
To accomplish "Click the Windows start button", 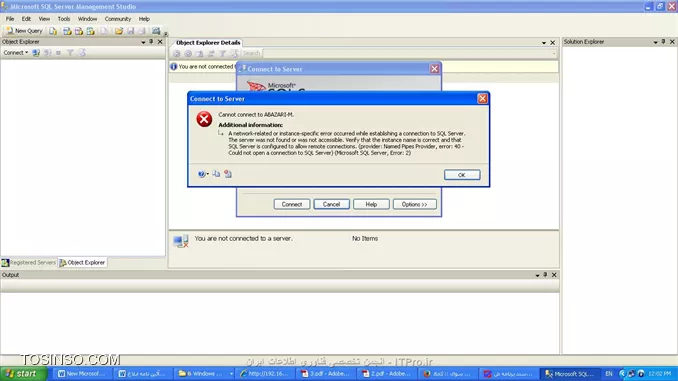I will pos(22,374).
